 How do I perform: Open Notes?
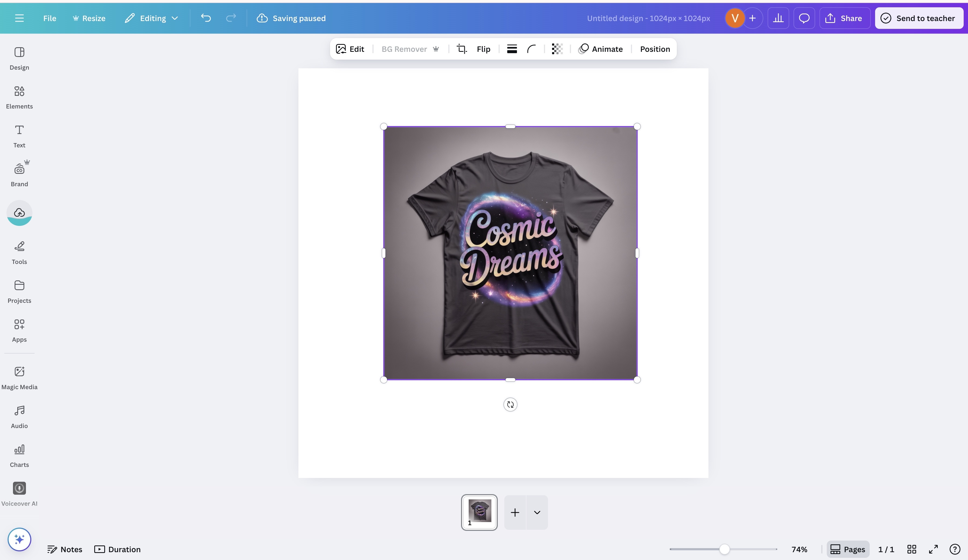coord(65,549)
